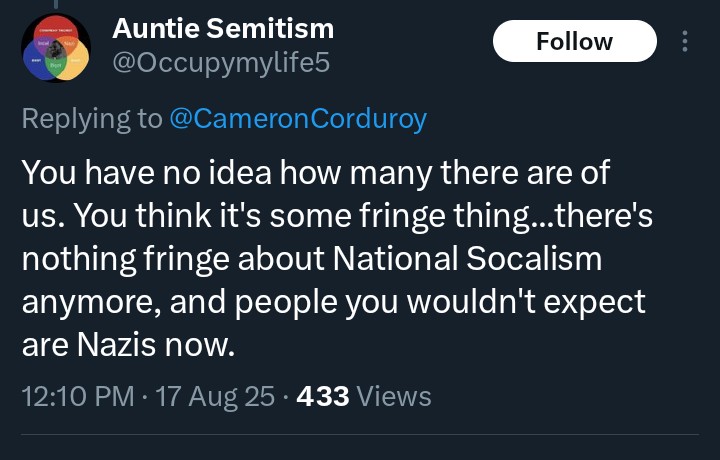Viewport: 720px width, 460px height.
Task: Click the @Occupymylife5 handle
Action: (220, 64)
